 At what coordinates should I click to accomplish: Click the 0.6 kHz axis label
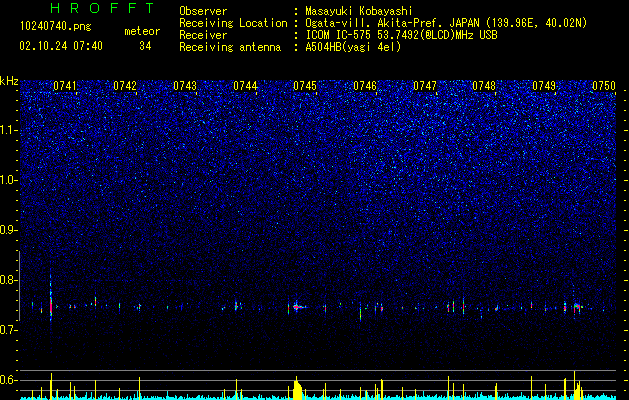[8, 380]
